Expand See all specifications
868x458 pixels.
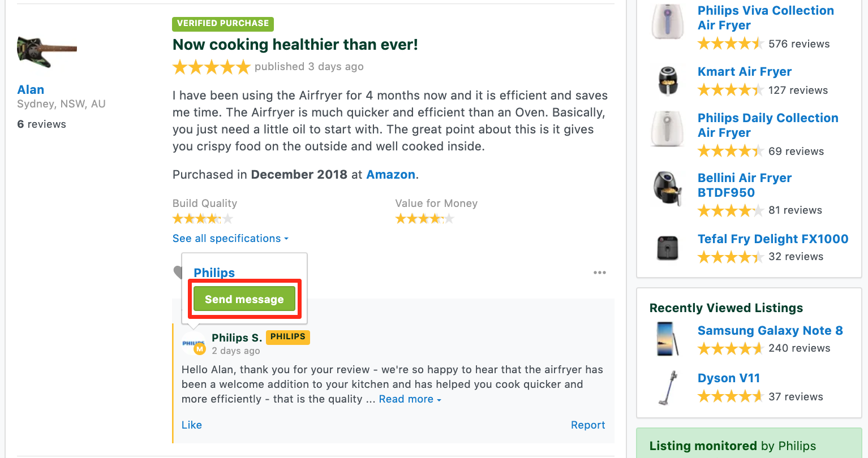click(230, 239)
